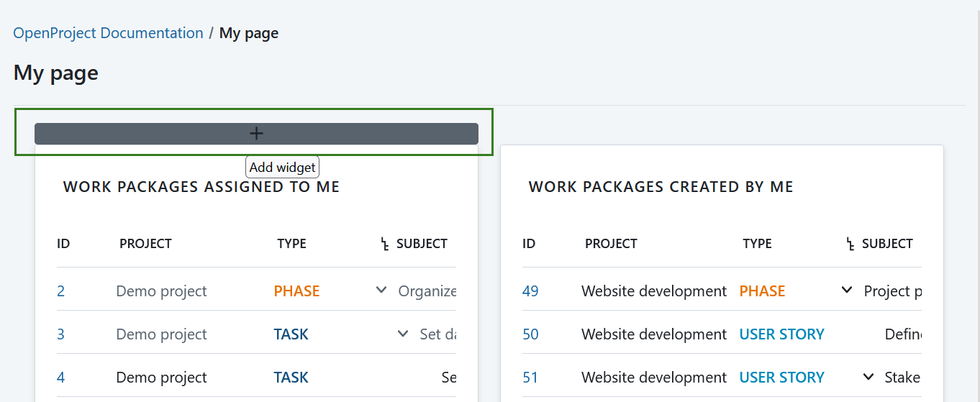980x402 pixels.
Task: Click the Work Packages Created By Me title
Action: 661,187
